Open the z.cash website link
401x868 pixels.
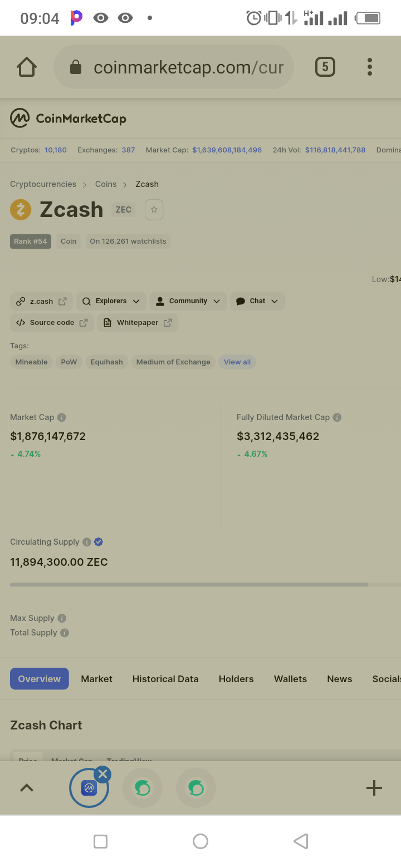coord(42,301)
